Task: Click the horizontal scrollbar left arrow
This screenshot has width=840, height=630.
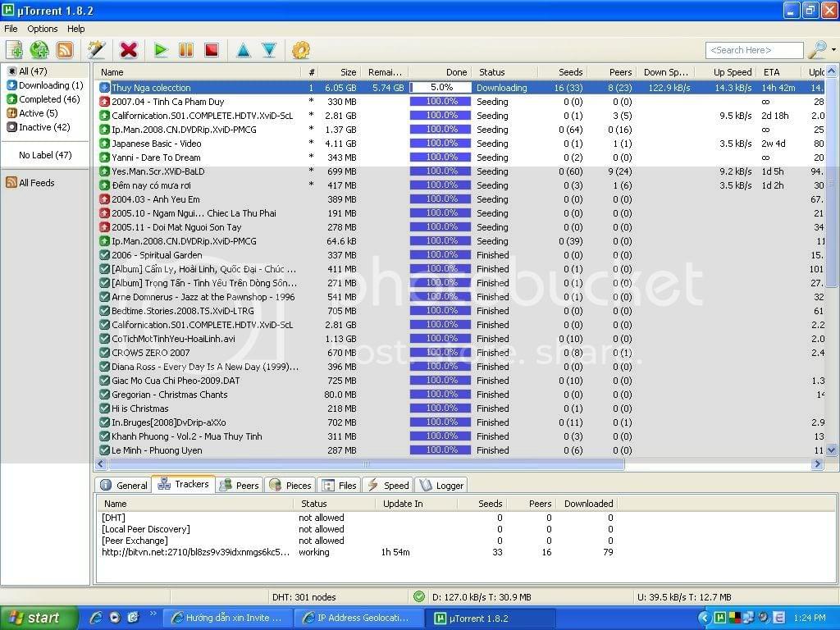Action: [x=101, y=464]
